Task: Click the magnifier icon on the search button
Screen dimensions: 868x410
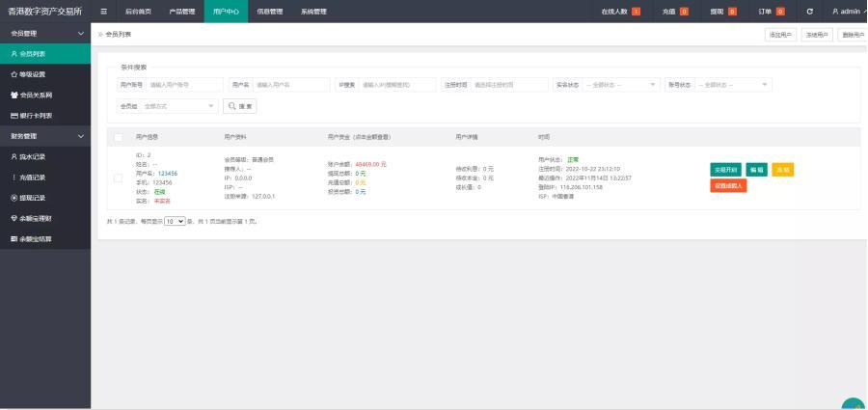Action: tap(231, 106)
